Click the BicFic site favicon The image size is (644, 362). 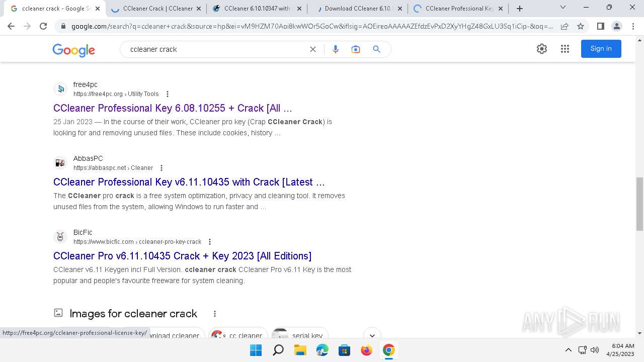pyautogui.click(x=60, y=237)
